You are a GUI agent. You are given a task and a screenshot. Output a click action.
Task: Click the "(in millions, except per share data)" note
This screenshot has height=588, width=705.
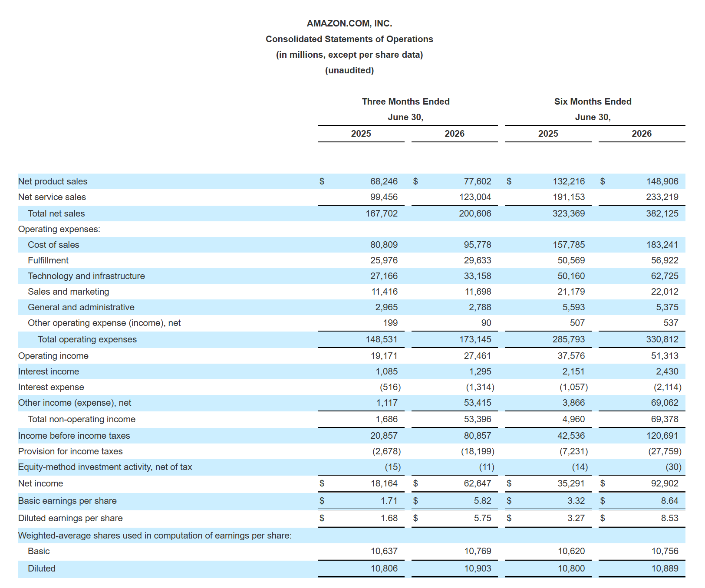click(349, 55)
